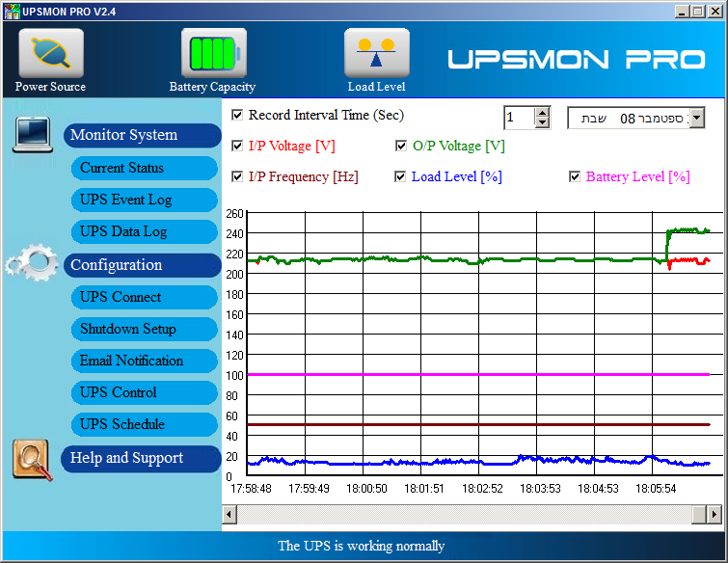Click the UPSMON PRO title bar app icon
The height and width of the screenshot is (563, 728).
(x=12, y=12)
